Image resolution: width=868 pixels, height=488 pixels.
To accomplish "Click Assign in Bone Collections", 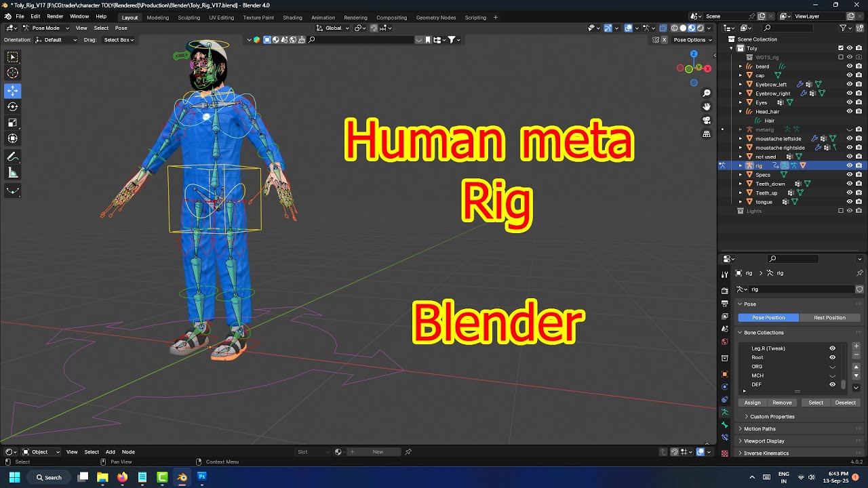I will tap(753, 403).
